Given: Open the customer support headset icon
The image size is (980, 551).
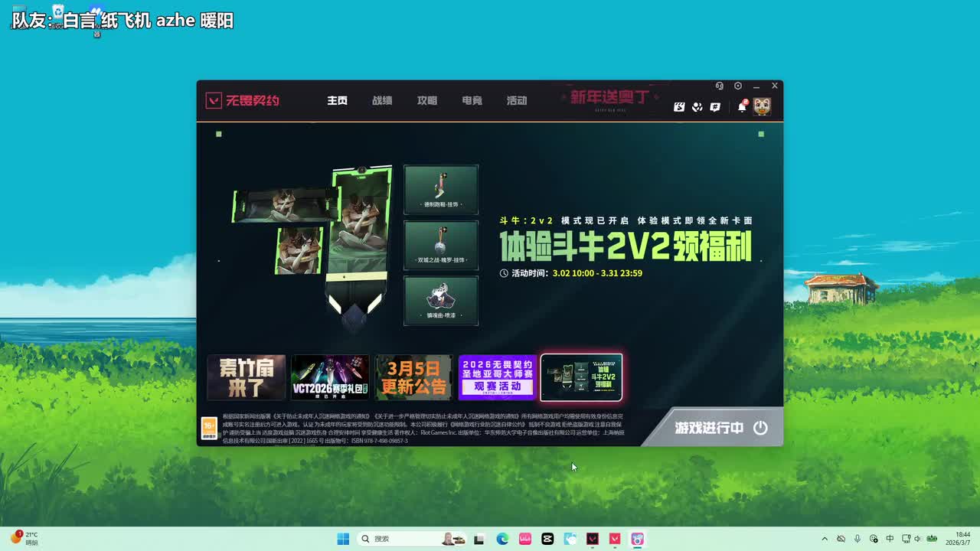Looking at the screenshot, I should click(x=720, y=86).
